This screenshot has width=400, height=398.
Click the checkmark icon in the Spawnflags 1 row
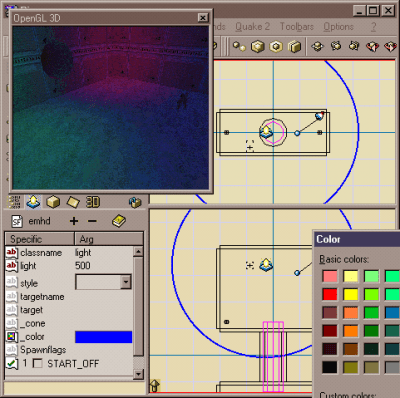point(12,363)
